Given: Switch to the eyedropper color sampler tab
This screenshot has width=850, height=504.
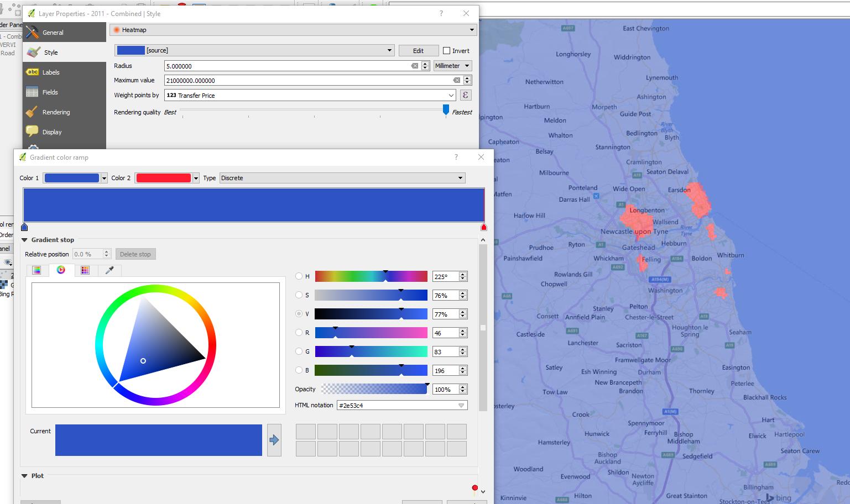Looking at the screenshot, I should [x=109, y=270].
